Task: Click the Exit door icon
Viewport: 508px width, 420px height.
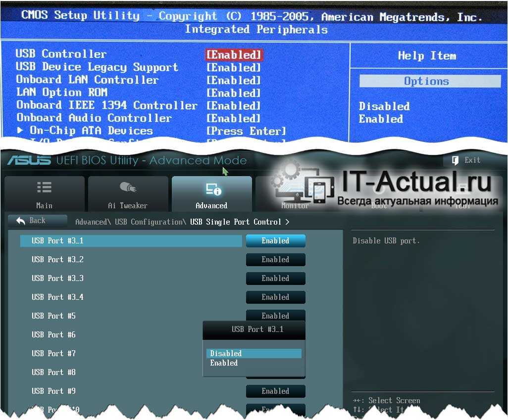Action: coord(455,160)
